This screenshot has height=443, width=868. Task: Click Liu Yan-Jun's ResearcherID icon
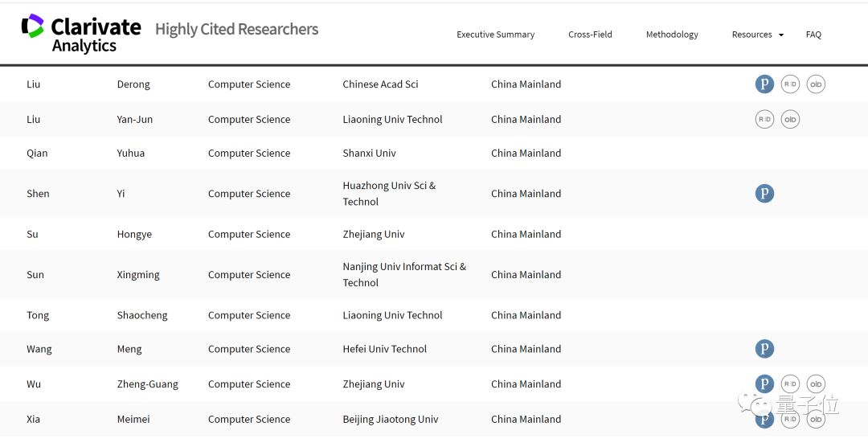(x=764, y=120)
